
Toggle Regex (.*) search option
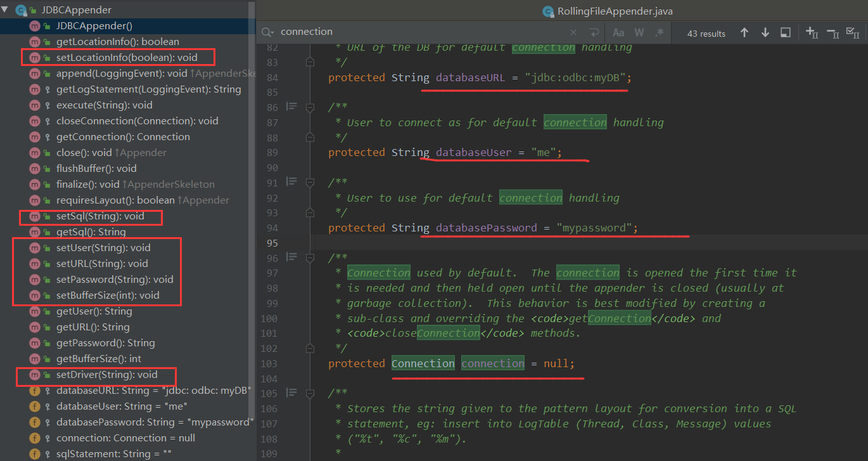coord(659,32)
